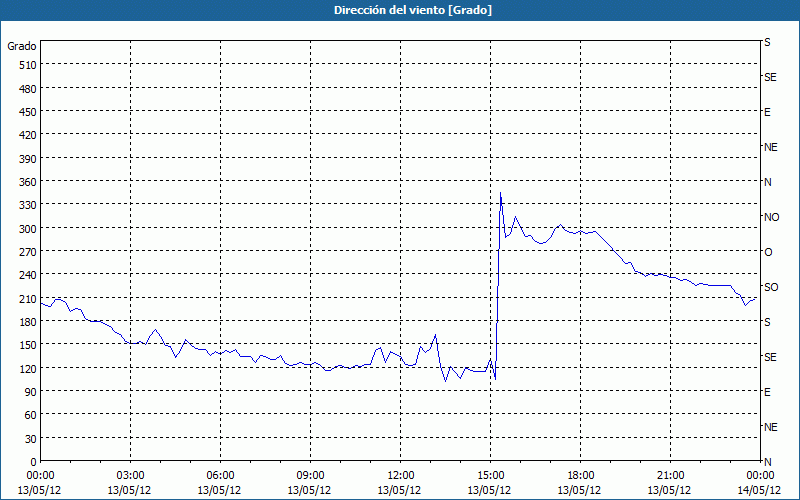Screen dimensions: 800x500
Task: Select the 420 degree axis label
Action: 28,135
